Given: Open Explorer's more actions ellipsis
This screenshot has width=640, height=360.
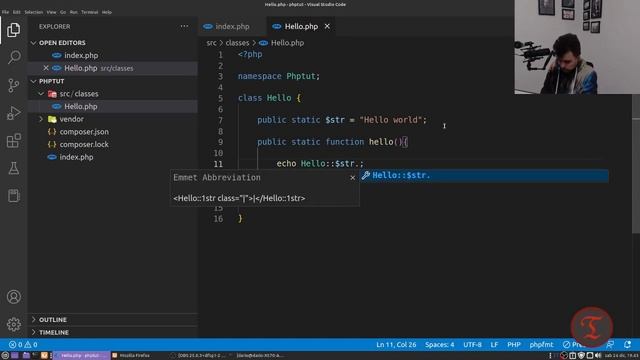Looking at the screenshot, I should (184, 27).
